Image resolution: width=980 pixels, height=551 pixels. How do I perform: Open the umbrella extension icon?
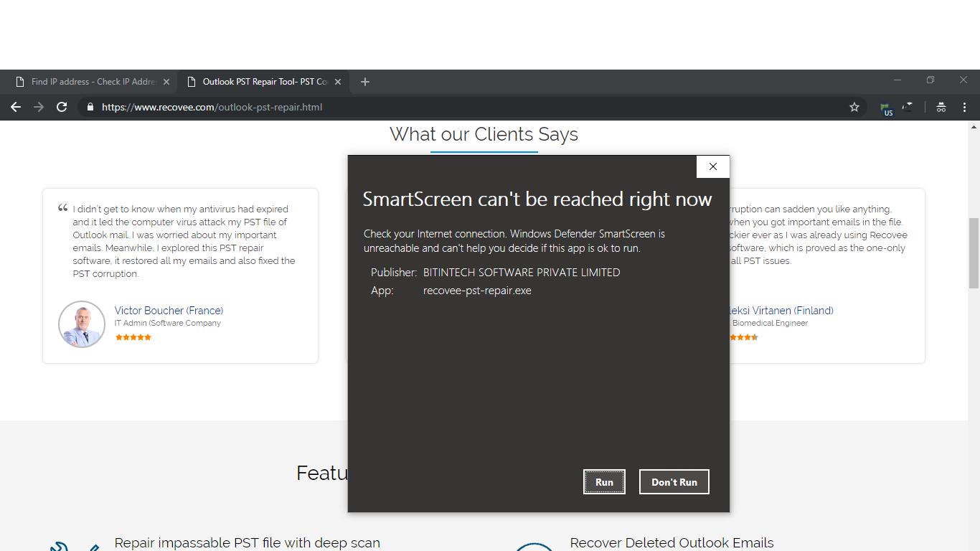(908, 107)
